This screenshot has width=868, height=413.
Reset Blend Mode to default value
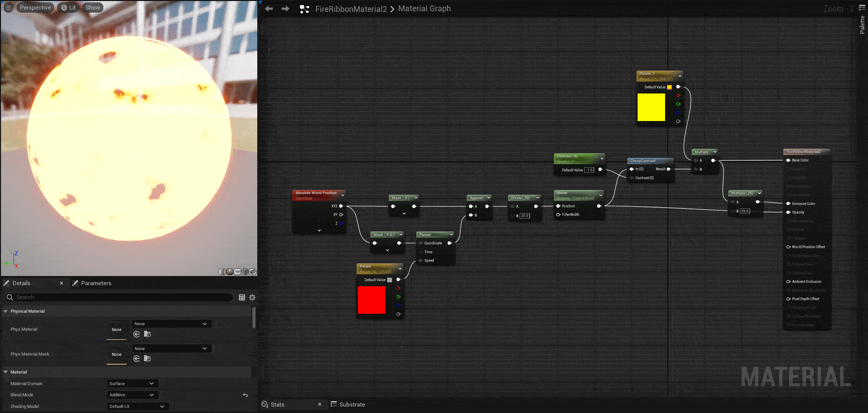pos(245,395)
